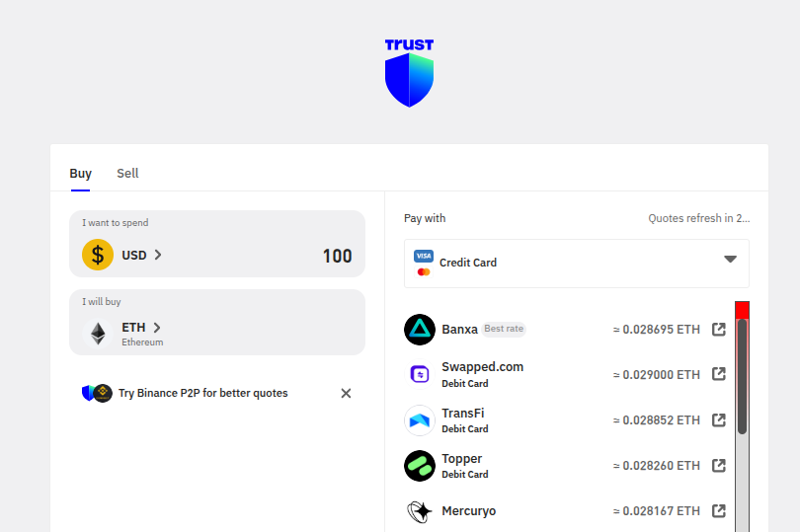This screenshot has height=532, width=800.
Task: Select the TransFi Debit Card provider
Action: coord(465,420)
